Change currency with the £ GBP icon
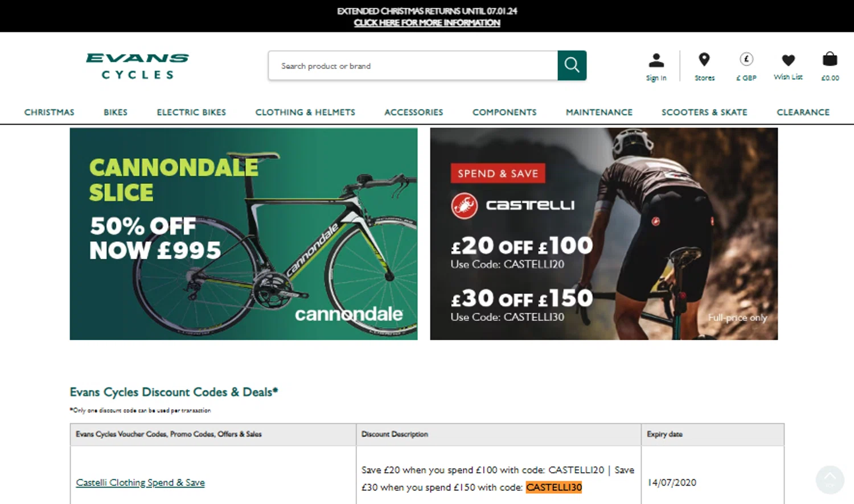The image size is (854, 504). click(746, 67)
